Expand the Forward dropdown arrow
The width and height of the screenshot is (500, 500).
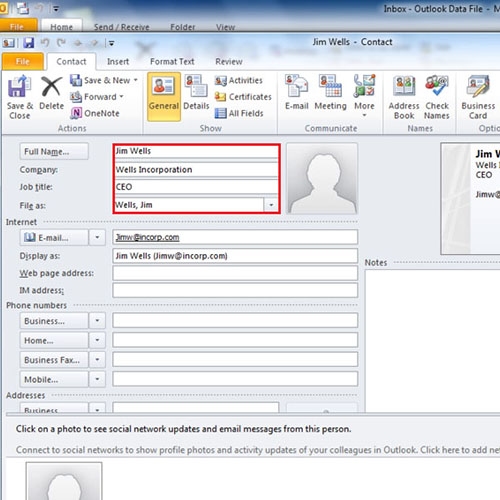(x=122, y=97)
